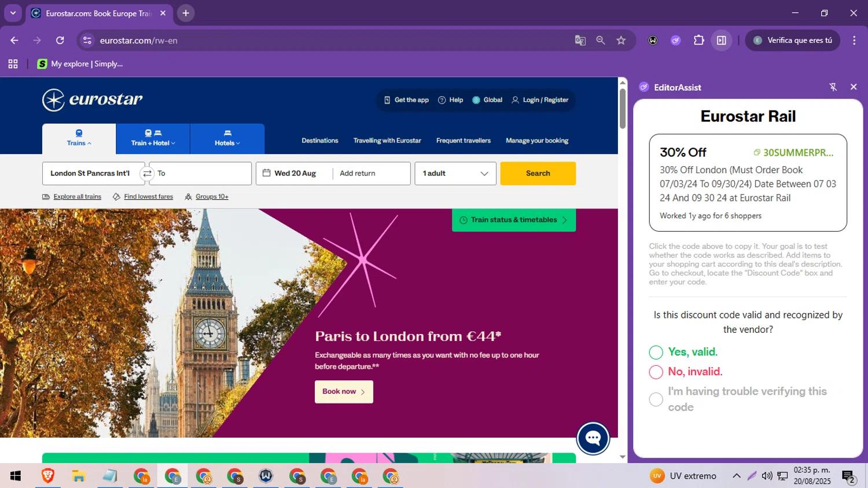This screenshot has height=488, width=868.
Task: View site information icon beside URL
Action: (87, 41)
